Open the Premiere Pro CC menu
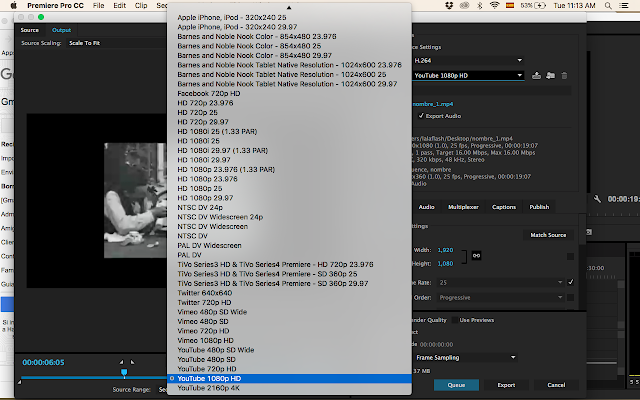The height and width of the screenshot is (400, 640). coord(56,5)
